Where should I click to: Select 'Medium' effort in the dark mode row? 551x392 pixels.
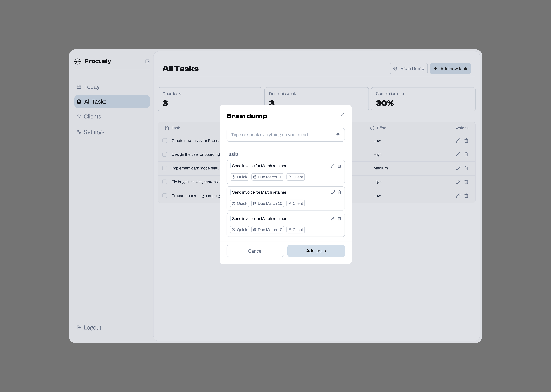click(x=381, y=168)
